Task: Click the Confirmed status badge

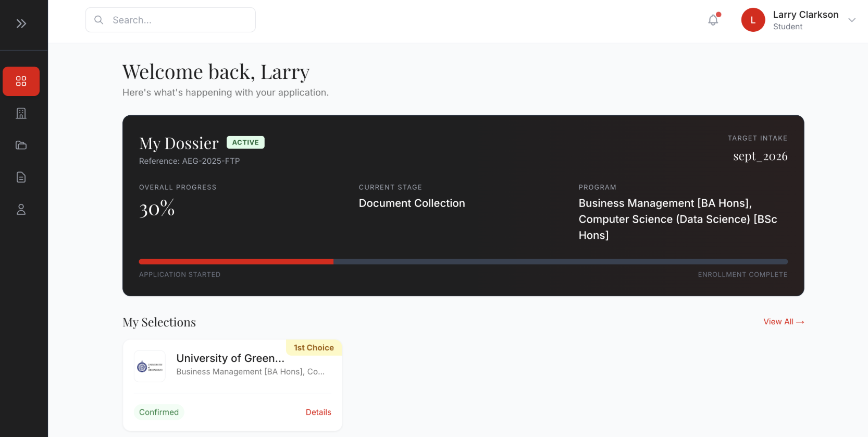Action: coord(159,412)
